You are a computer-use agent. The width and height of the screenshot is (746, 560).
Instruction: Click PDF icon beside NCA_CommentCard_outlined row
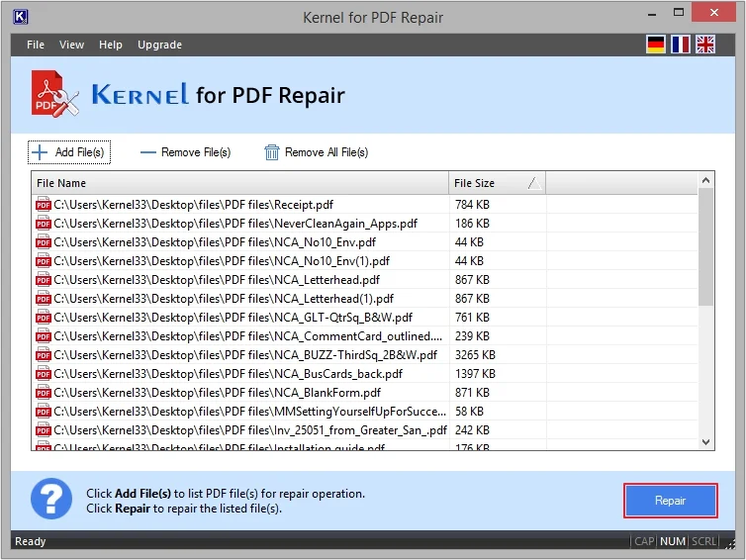point(44,336)
